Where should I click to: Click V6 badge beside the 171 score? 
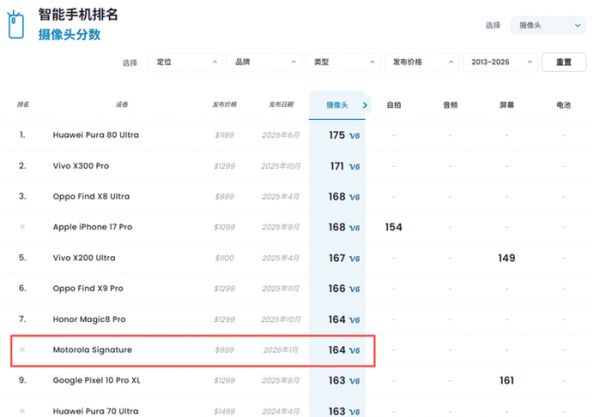(x=354, y=166)
